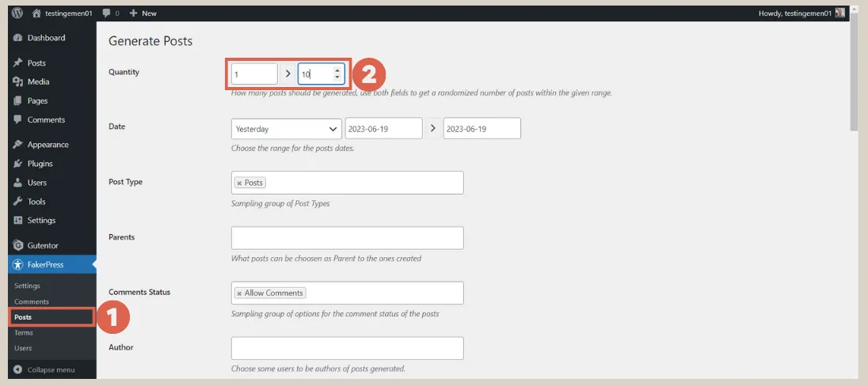This screenshot has height=386, width=868.
Task: Click the Comments bubble icon in sidebar
Action: pyautogui.click(x=17, y=119)
